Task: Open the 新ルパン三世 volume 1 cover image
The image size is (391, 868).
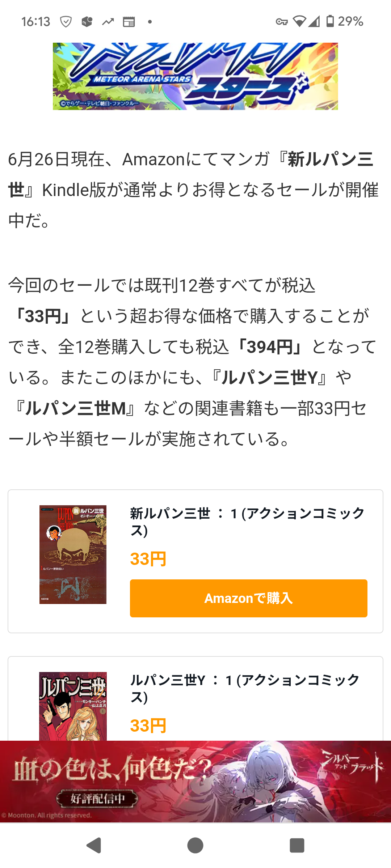Action: point(73,554)
